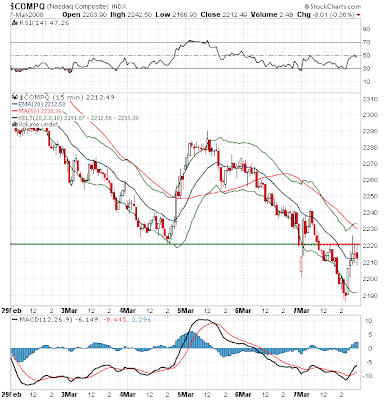
Task: Click the bar icon before Volume undef
Action: point(15,124)
